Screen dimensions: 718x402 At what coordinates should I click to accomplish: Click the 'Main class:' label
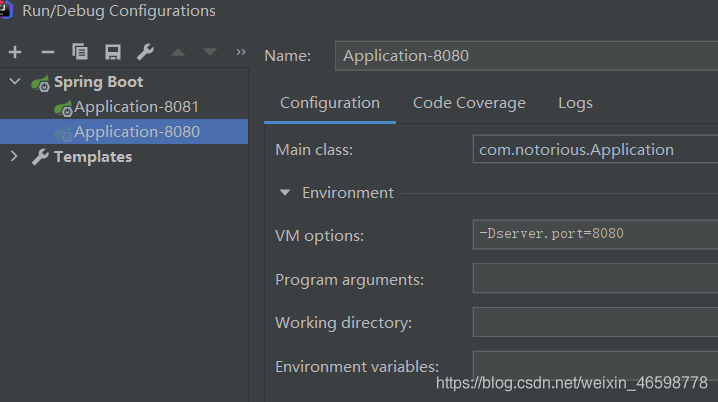tap(314, 150)
